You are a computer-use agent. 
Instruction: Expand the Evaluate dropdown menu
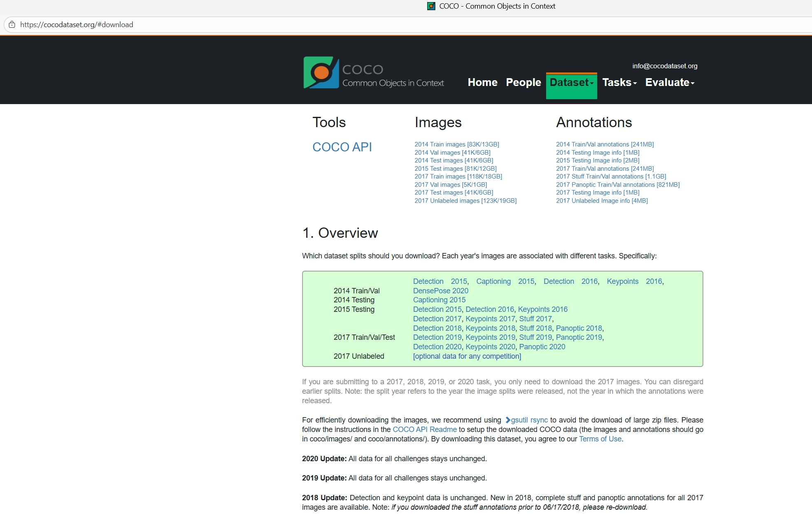point(669,83)
